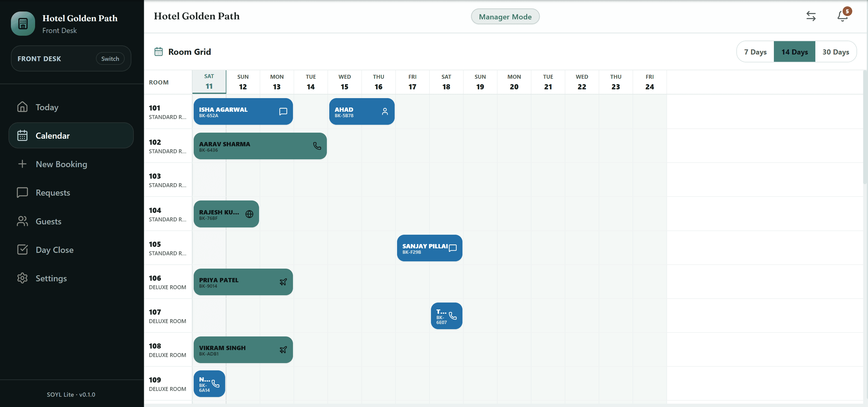The height and width of the screenshot is (407, 868).
Task: Select the 30 Days view
Action: coord(835,51)
